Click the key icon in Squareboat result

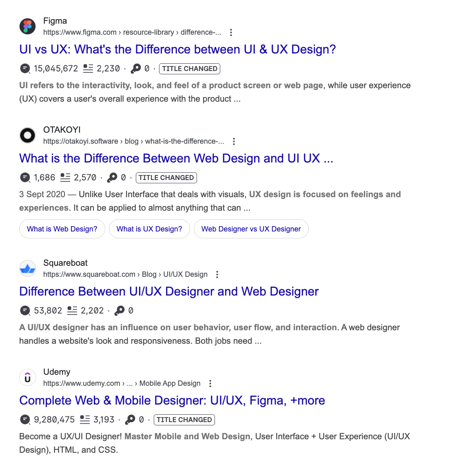[120, 311]
